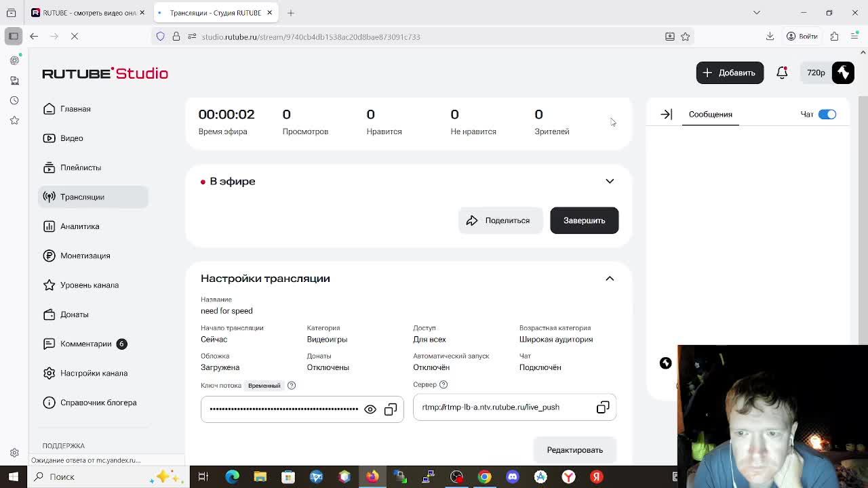Screen dimensions: 868x488
Task: Switch to RUTUBE video browser tab
Action: click(x=88, y=13)
